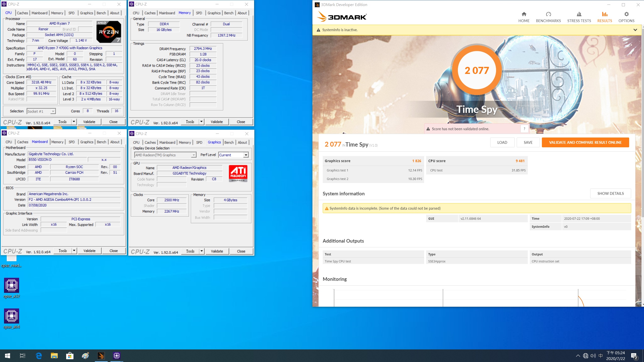The width and height of the screenshot is (644, 362).
Task: Click LOAD result button
Action: (x=502, y=142)
